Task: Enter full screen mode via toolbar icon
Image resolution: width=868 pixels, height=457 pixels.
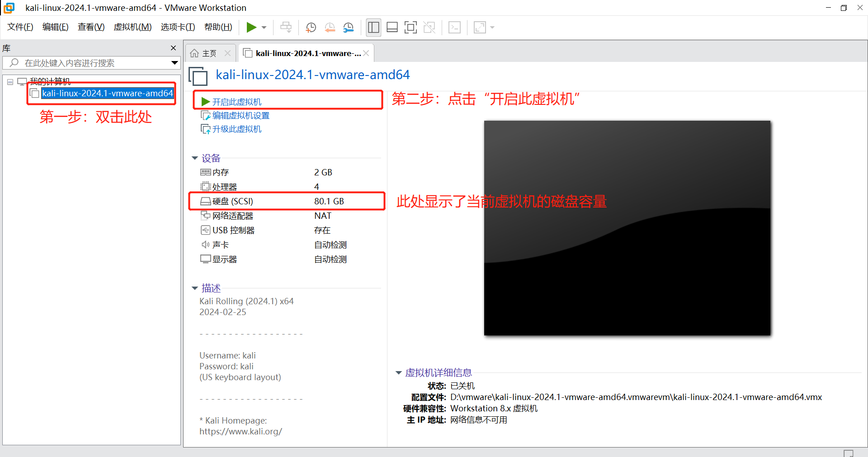Action: 410,28
